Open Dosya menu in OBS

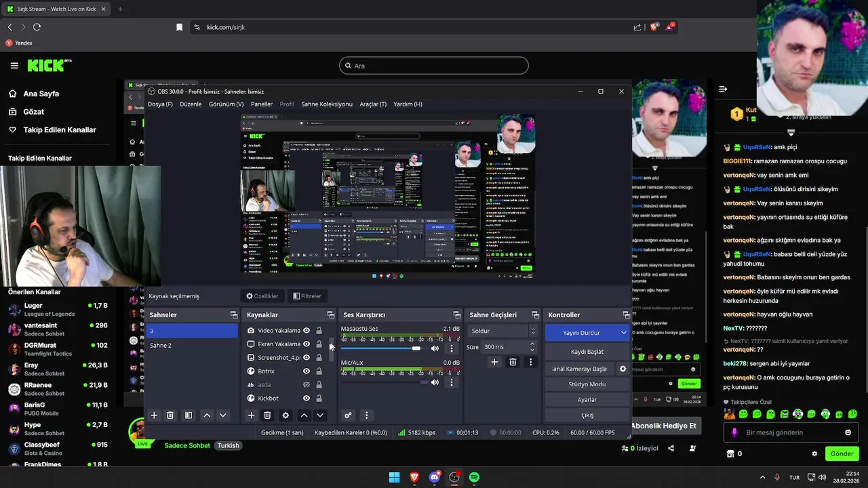click(x=160, y=104)
